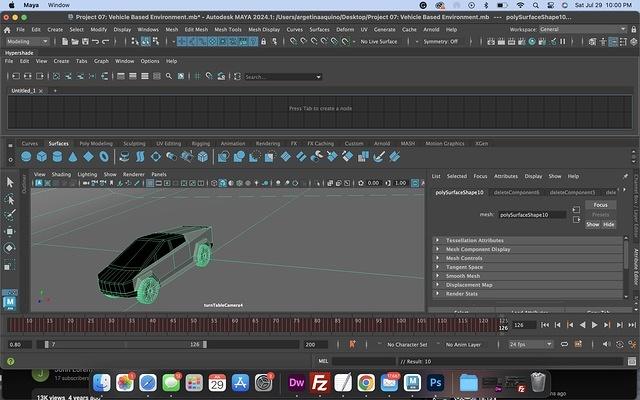The height and width of the screenshot is (400, 640).
Task: Toggle select by hierarchy icon
Action: point(135,41)
